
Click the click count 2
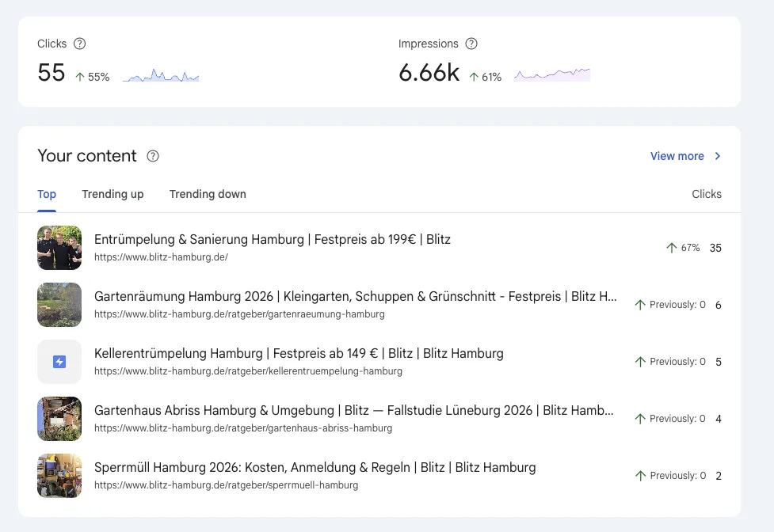pyautogui.click(x=719, y=476)
